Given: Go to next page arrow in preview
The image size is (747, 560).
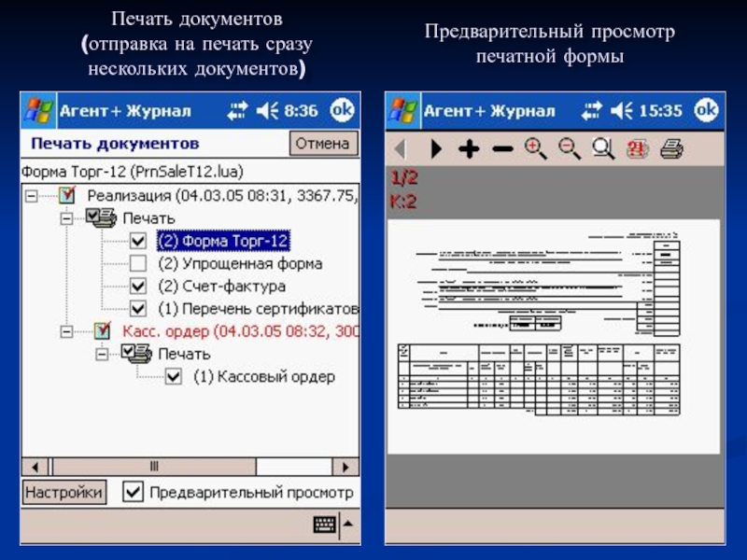Looking at the screenshot, I should [435, 149].
